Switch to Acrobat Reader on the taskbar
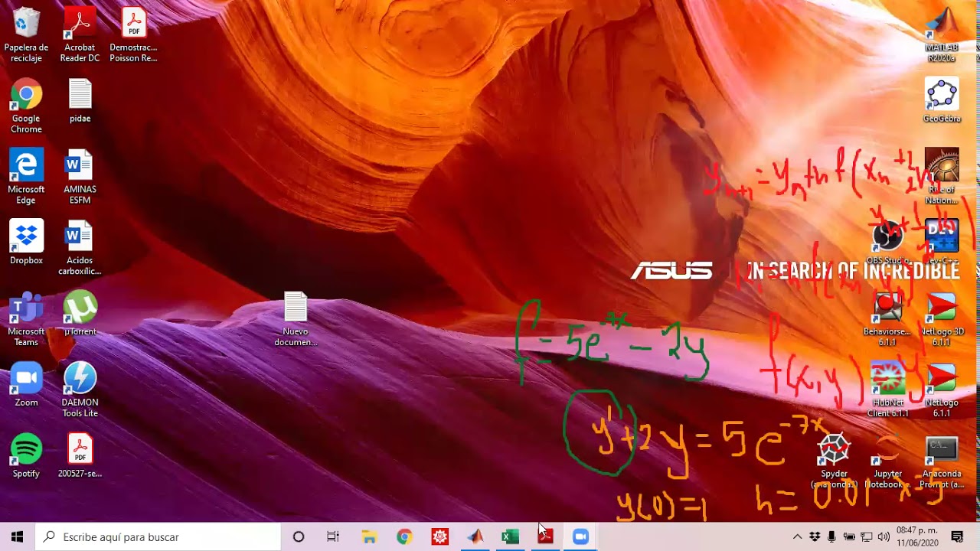 (x=545, y=536)
